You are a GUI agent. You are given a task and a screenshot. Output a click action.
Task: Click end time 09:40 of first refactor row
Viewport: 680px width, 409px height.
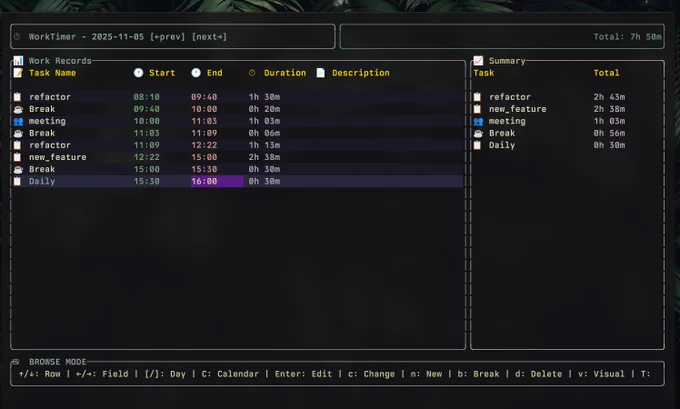[x=204, y=97]
